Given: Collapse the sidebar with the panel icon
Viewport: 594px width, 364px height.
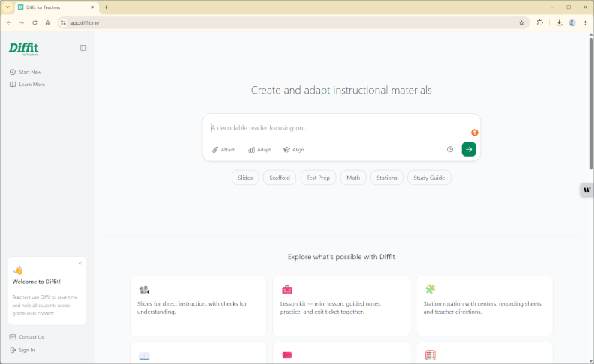Looking at the screenshot, I should [83, 48].
